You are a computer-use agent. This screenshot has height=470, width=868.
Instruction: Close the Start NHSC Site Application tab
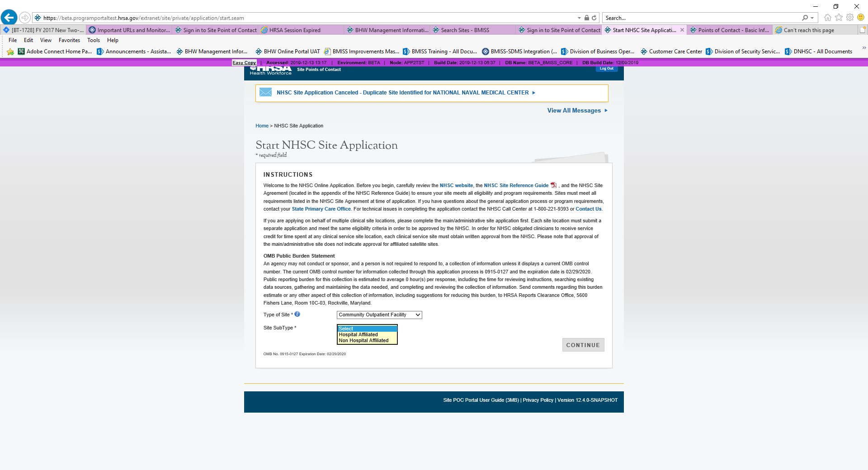[682, 30]
